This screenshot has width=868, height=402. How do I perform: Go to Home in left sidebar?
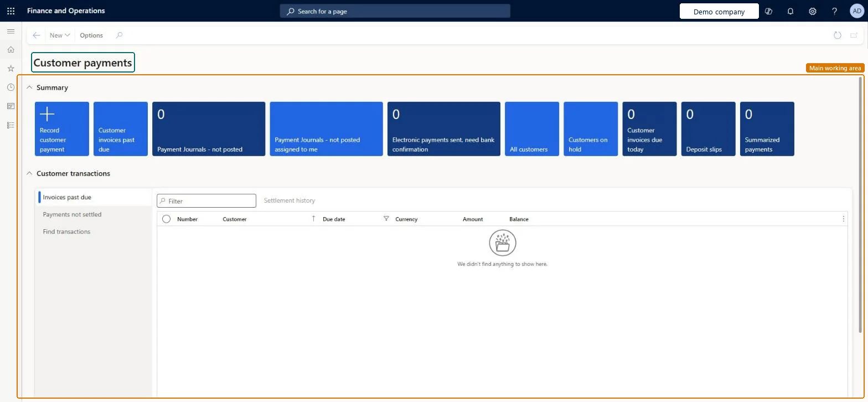(x=11, y=50)
